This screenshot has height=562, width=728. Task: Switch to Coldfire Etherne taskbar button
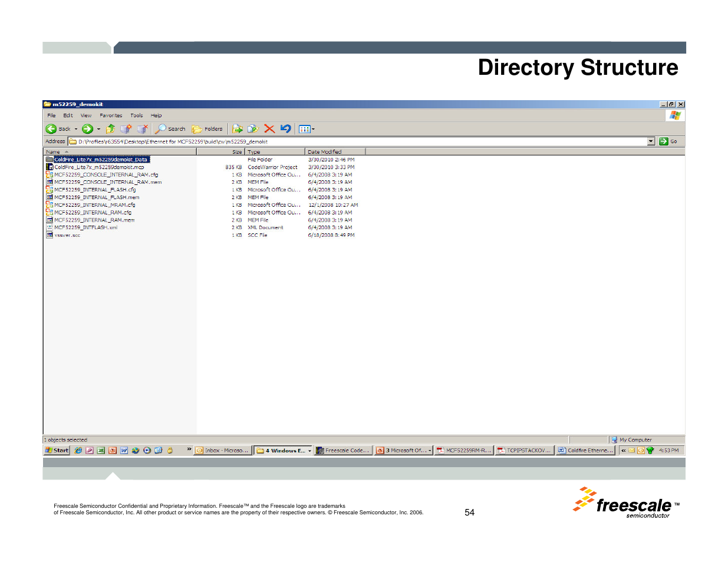pos(585,451)
